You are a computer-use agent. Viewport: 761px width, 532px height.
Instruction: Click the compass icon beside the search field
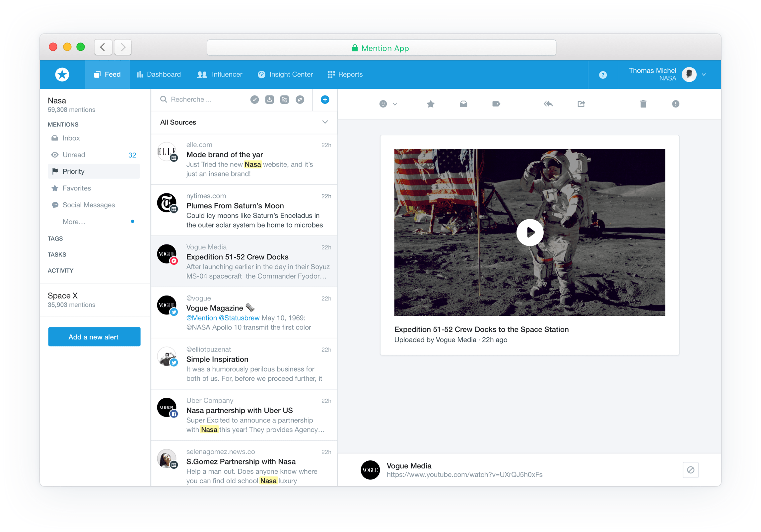click(x=300, y=100)
